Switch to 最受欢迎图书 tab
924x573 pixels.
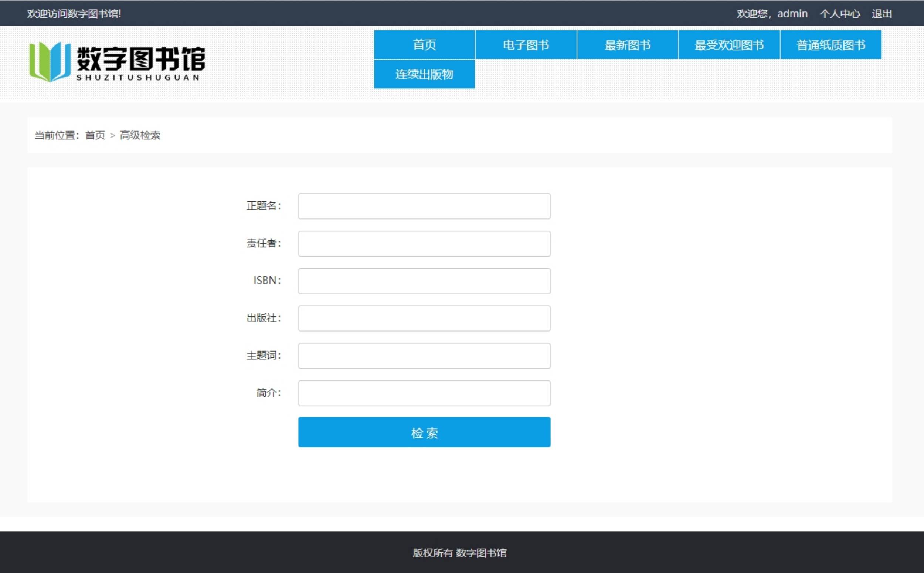pyautogui.click(x=729, y=45)
